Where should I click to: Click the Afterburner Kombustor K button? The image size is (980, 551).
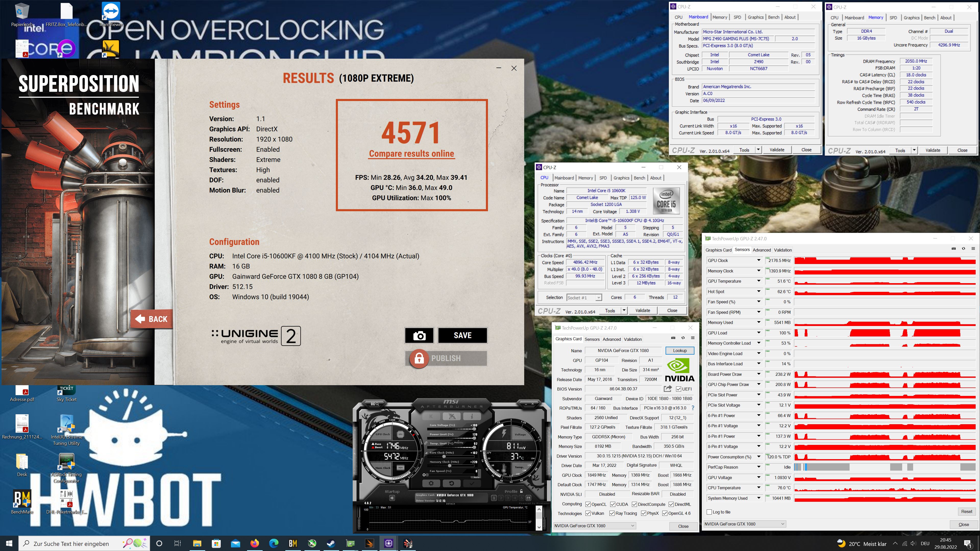[x=431, y=416]
